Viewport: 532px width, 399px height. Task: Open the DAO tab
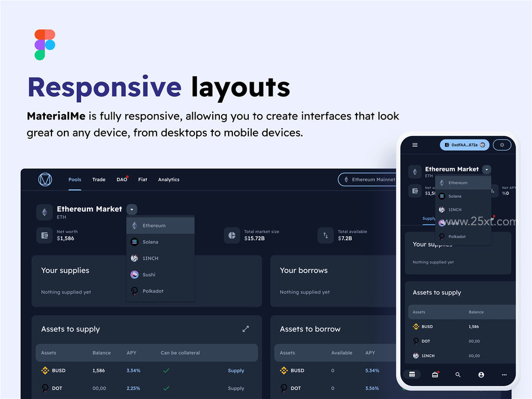pyautogui.click(x=122, y=180)
